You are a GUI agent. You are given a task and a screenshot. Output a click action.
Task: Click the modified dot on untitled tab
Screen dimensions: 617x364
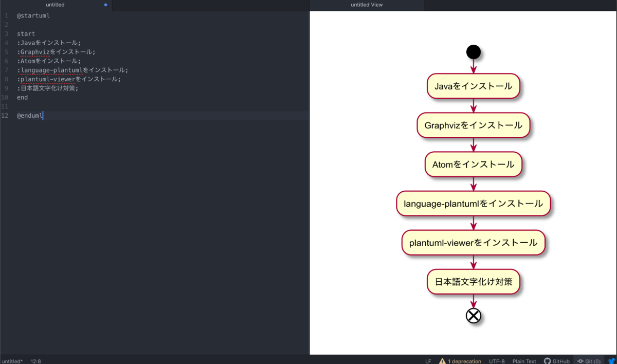(106, 5)
